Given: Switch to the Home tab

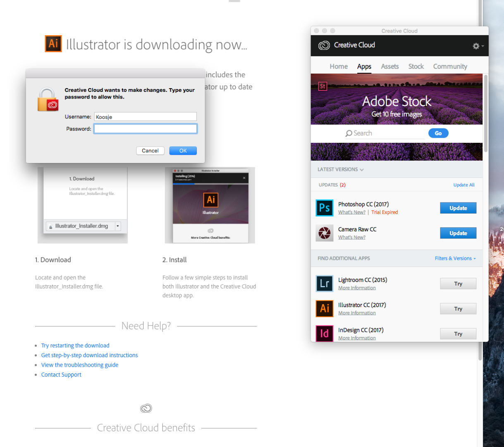Looking at the screenshot, I should (x=339, y=66).
